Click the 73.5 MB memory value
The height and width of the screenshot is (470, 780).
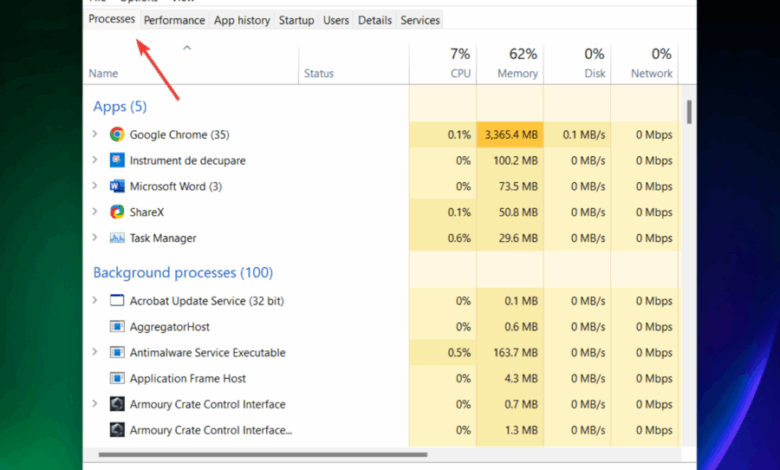point(518,187)
